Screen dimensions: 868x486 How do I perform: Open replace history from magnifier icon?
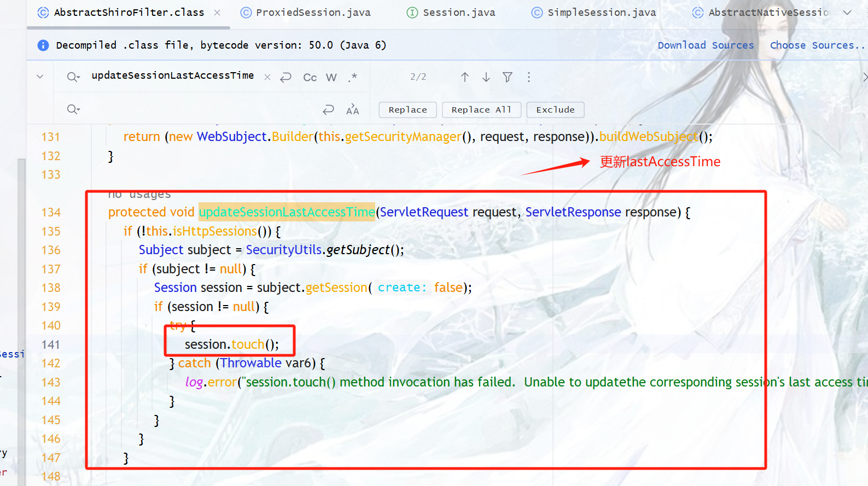73,109
